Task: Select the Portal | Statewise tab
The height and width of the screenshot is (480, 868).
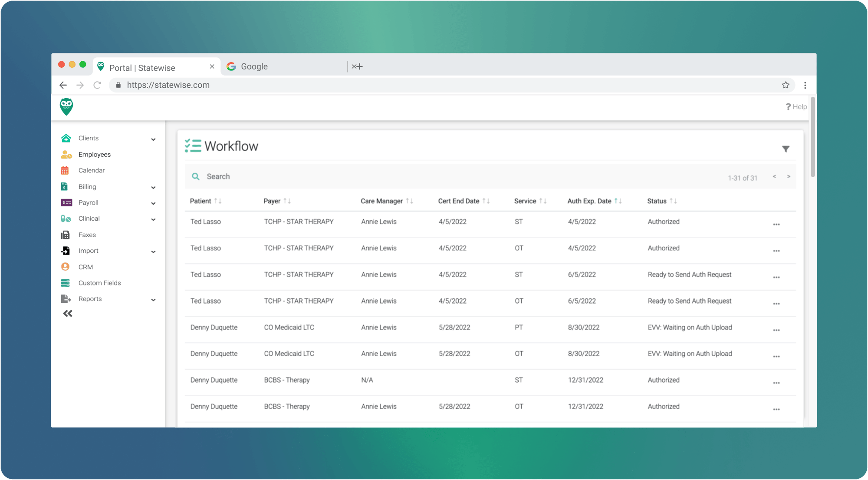Action: coord(142,67)
